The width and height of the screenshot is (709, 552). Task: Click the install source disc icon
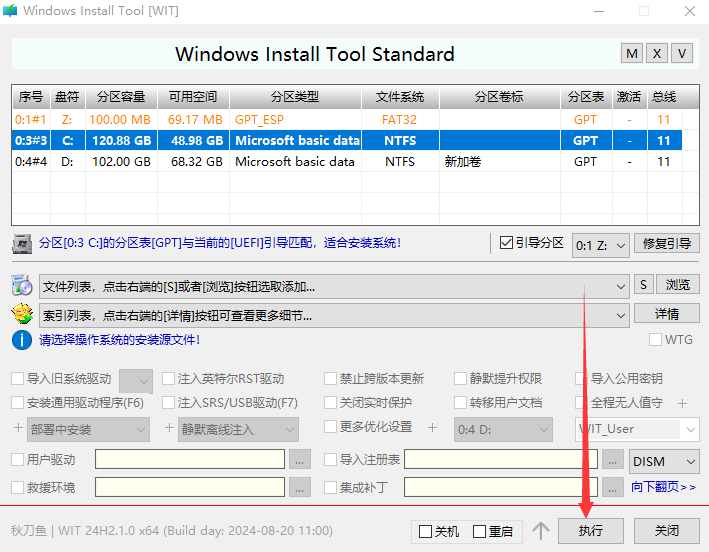click(x=22, y=285)
